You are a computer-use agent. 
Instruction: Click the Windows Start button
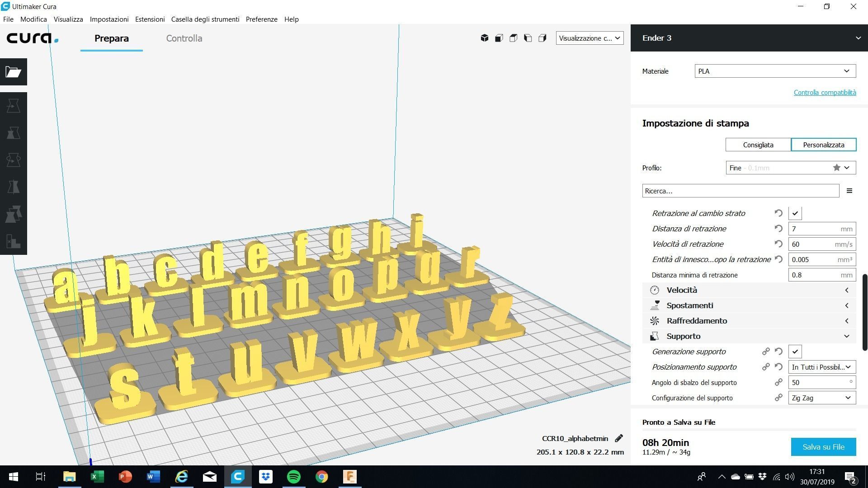[14, 477]
